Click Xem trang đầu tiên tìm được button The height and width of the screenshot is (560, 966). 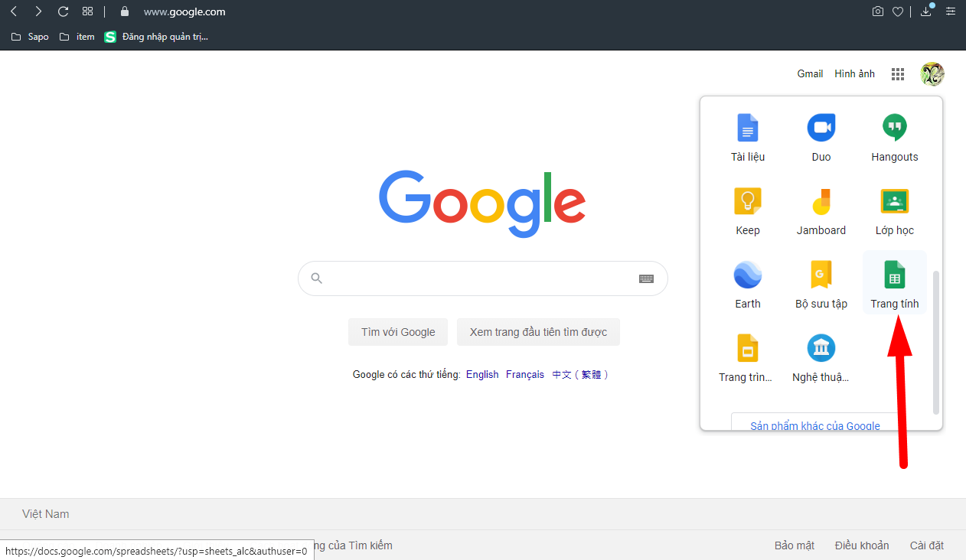[x=538, y=332]
